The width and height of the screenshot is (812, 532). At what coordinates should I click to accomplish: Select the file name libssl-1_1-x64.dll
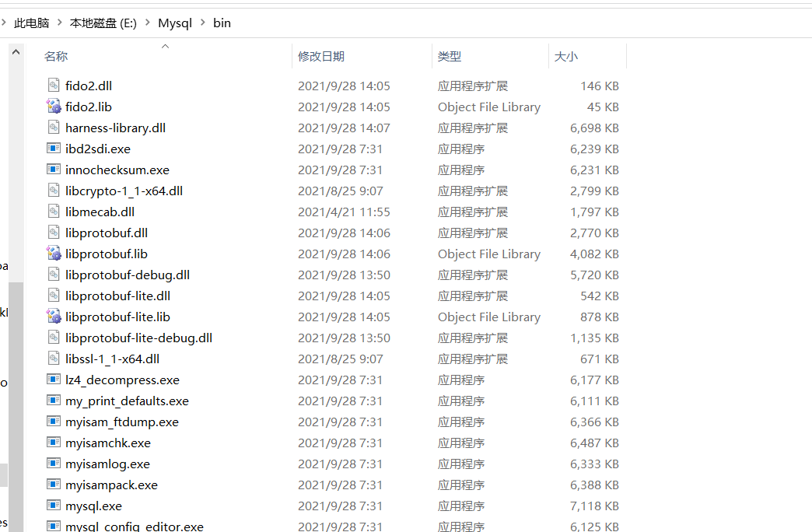(x=112, y=359)
